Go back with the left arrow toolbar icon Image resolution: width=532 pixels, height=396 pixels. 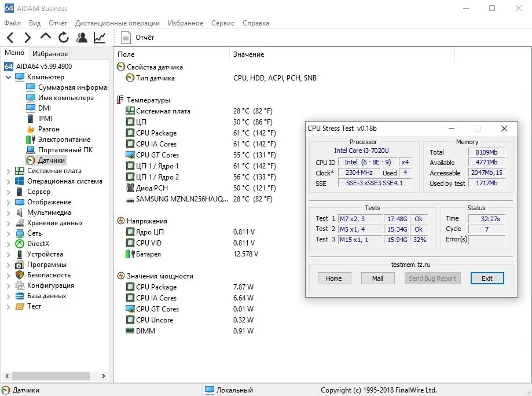point(10,37)
